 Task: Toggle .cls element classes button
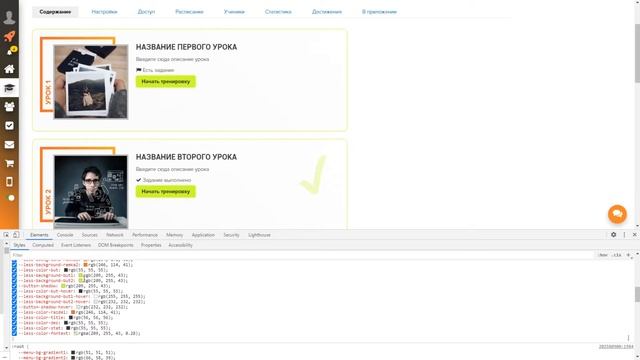[617, 255]
